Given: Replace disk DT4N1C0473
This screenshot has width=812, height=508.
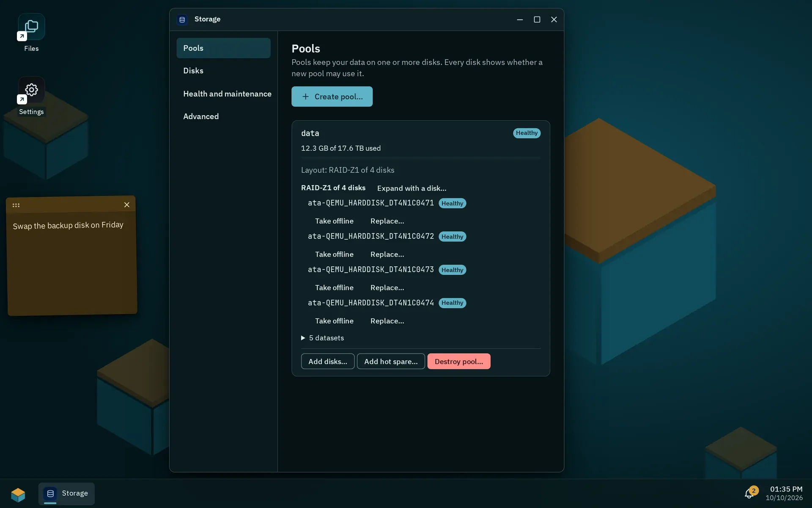Looking at the screenshot, I should coord(387,287).
